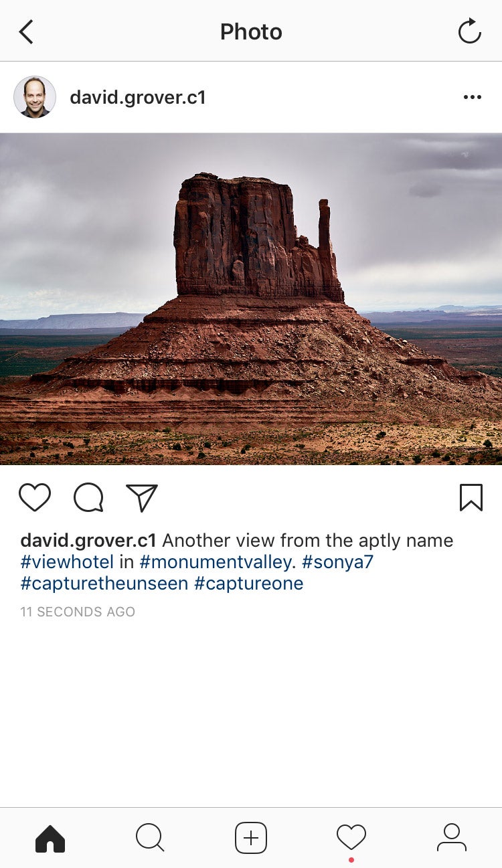
Task: Open the Profile tab in bottom bar
Action: tap(452, 838)
